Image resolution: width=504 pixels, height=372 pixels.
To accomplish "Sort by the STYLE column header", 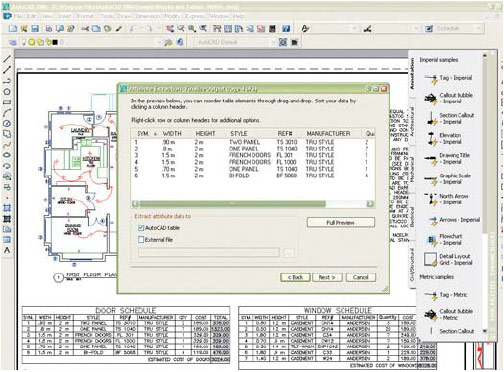I will [239, 134].
